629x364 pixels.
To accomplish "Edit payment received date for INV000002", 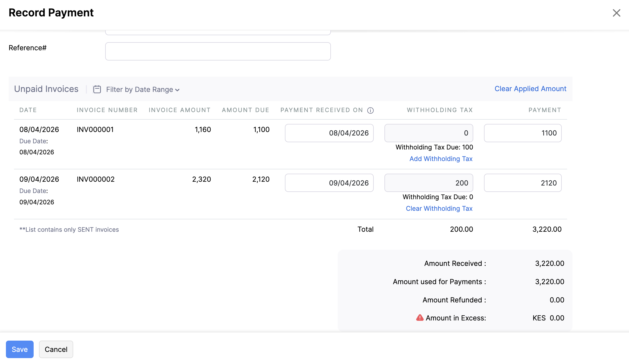I will coord(329,183).
